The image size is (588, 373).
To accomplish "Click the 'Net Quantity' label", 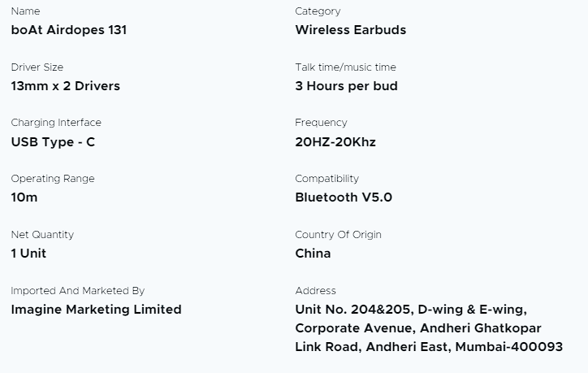I will (42, 235).
